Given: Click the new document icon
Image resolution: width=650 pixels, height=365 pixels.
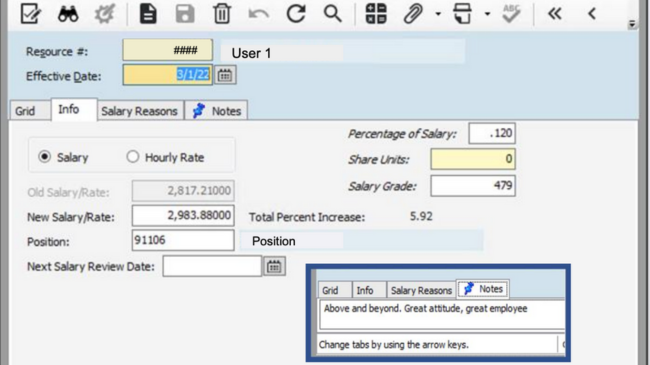Looking at the screenshot, I should tap(148, 14).
